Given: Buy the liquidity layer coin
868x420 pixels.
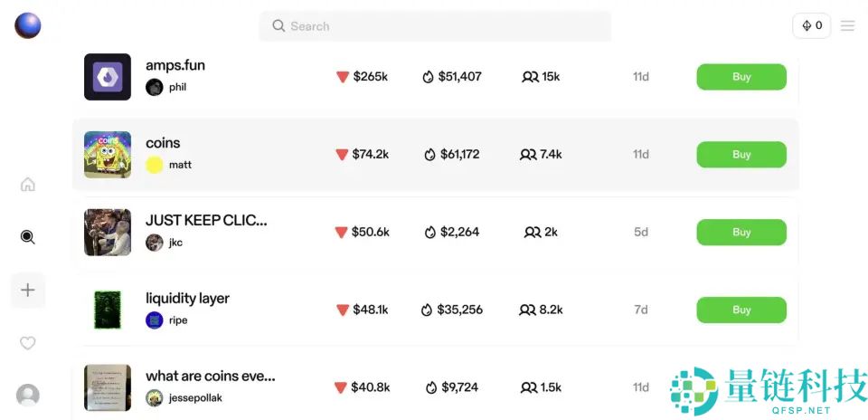Looking at the screenshot, I should pos(741,310).
